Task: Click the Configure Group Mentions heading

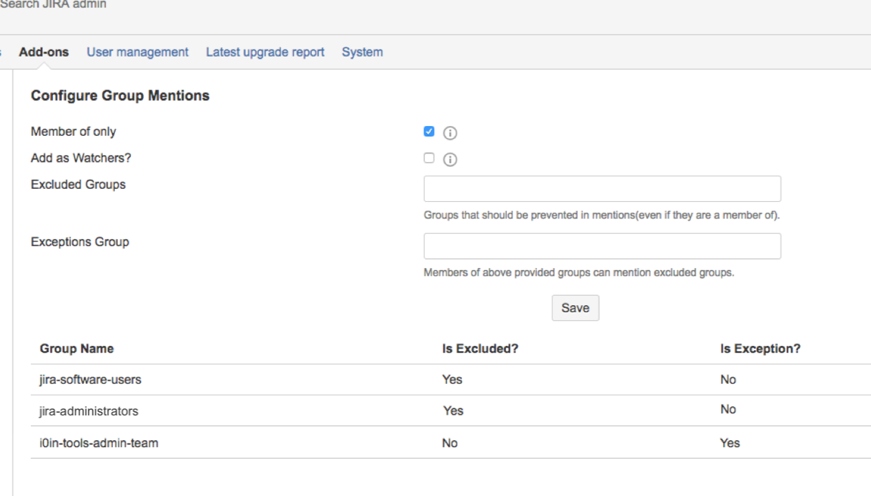Action: coord(120,96)
